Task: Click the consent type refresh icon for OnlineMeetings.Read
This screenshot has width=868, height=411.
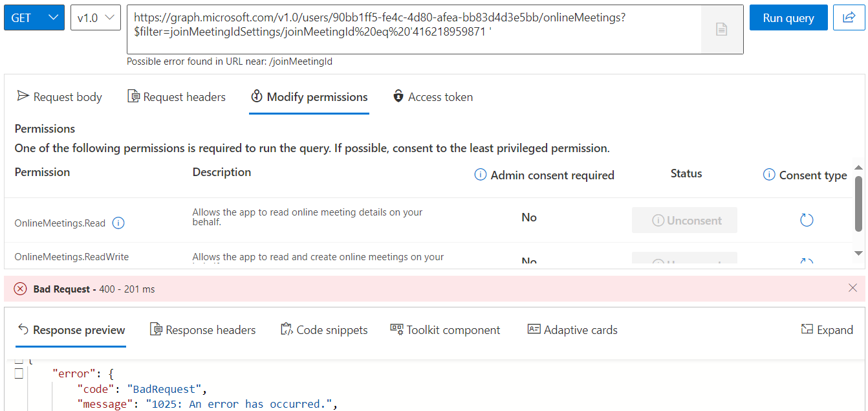Action: (x=807, y=220)
